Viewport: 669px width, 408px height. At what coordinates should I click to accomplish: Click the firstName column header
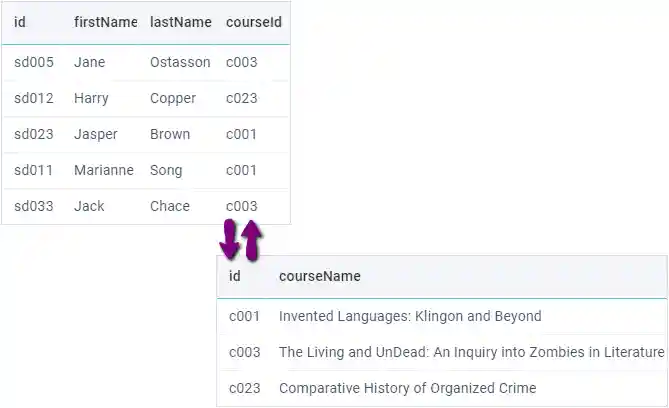pos(104,22)
